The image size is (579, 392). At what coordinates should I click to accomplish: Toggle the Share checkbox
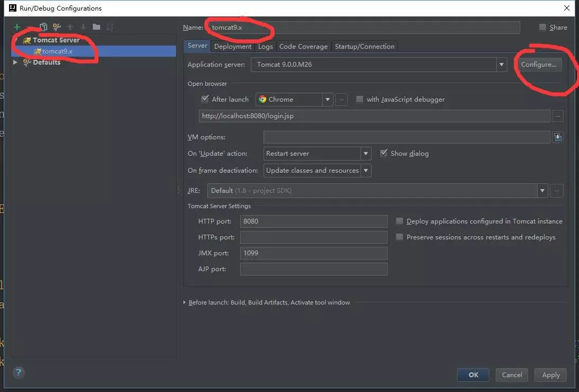click(542, 28)
